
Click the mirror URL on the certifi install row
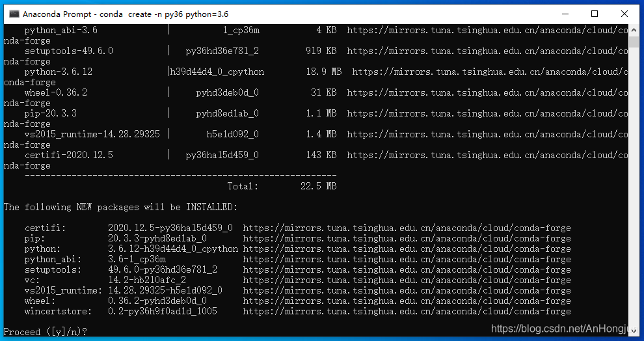click(x=407, y=228)
